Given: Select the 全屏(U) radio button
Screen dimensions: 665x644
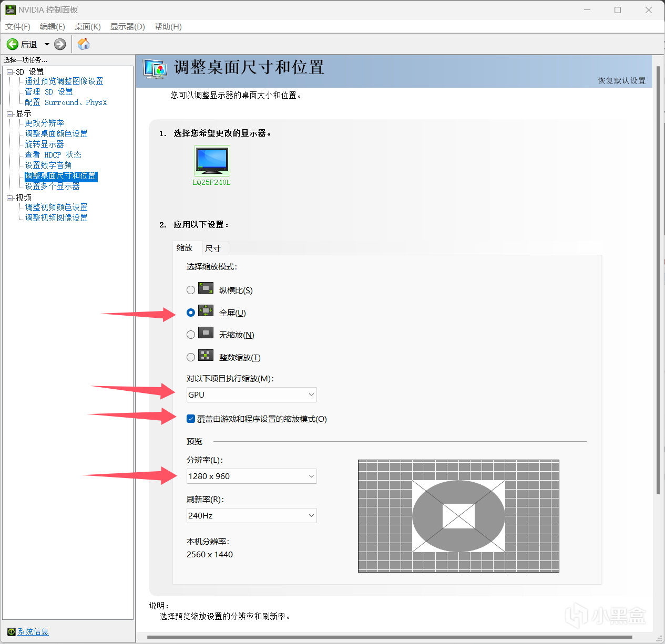Looking at the screenshot, I should coord(191,313).
